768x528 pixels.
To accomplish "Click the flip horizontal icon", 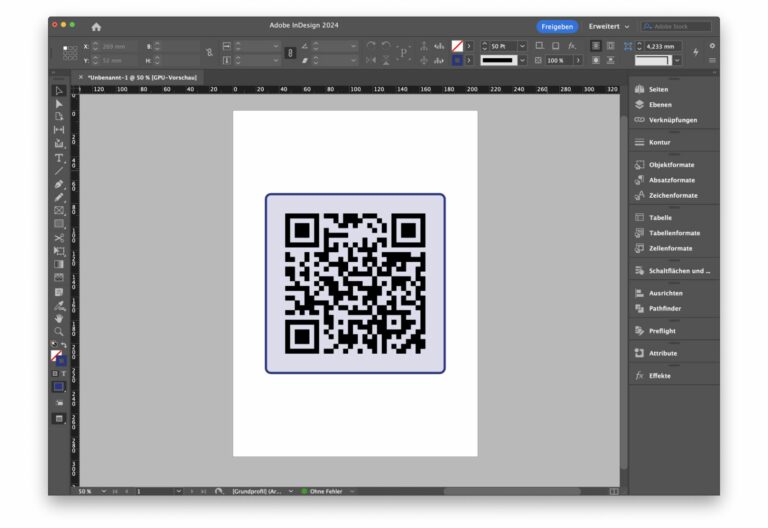I will (x=371, y=60).
